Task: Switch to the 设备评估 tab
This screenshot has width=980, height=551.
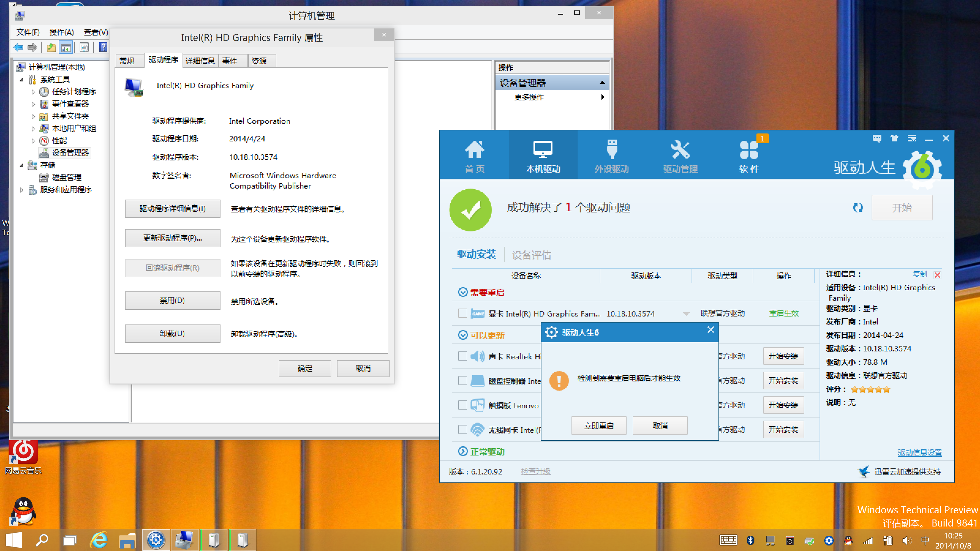Action: (x=531, y=255)
